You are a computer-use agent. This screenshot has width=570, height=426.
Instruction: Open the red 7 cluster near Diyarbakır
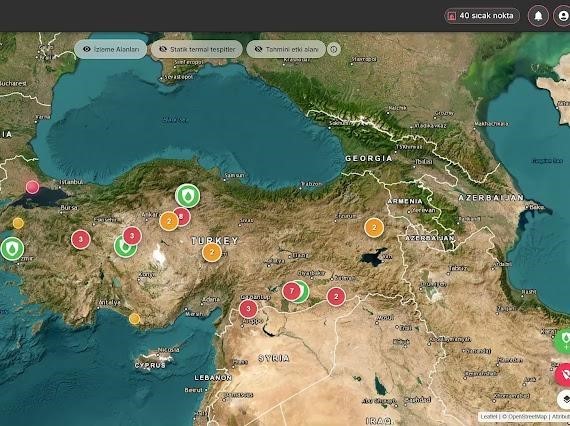coord(291,291)
